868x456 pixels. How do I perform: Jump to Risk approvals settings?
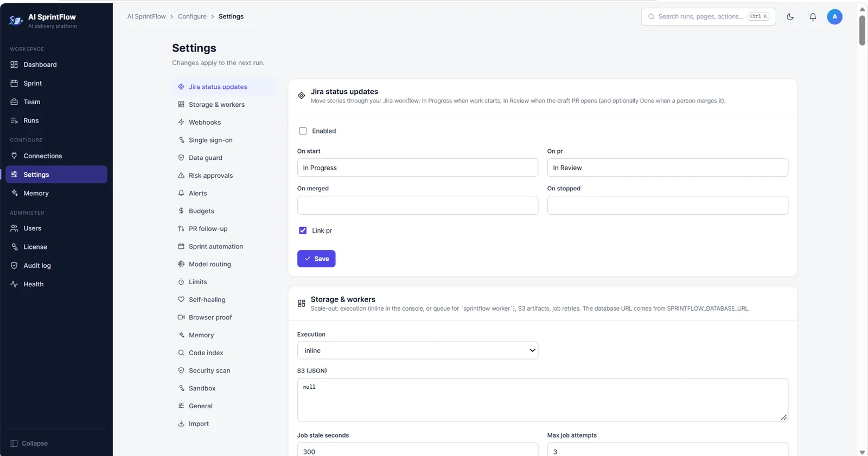click(x=225, y=176)
